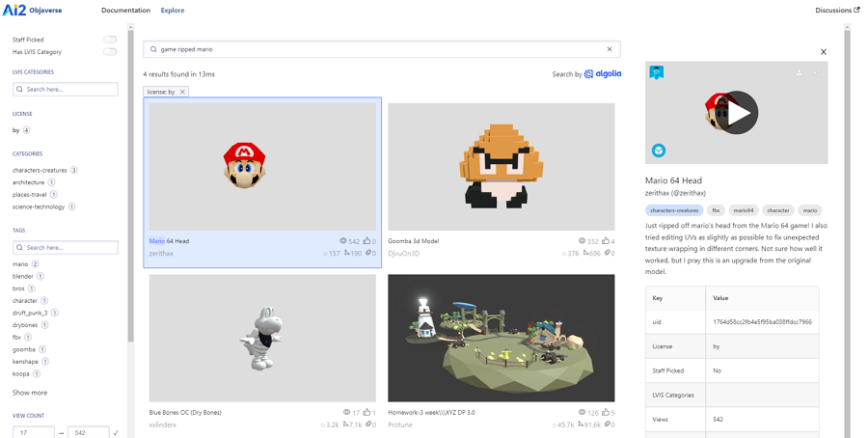This screenshot has height=438, width=868.
Task: Click the zerithax (@zerithax) author link
Action: (675, 193)
